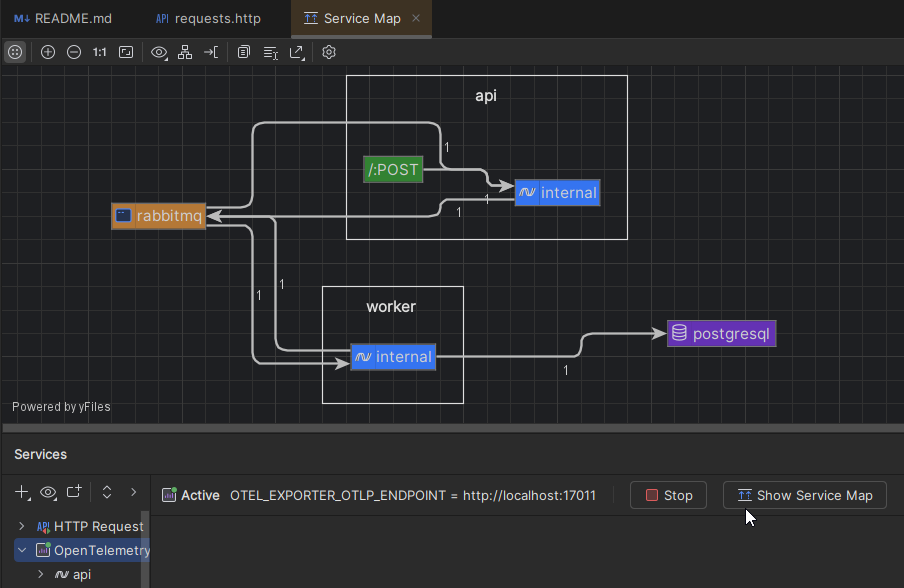The image size is (904, 588).
Task: Toggle the eye view options in Service Map toolbar
Action: point(160,52)
